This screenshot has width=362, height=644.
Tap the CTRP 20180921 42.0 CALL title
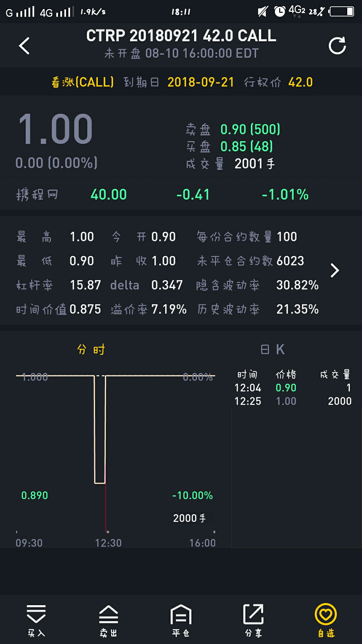181,36
